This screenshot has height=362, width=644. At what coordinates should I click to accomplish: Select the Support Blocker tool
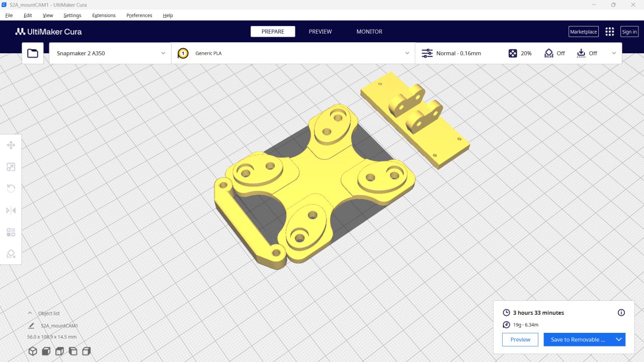(11, 254)
